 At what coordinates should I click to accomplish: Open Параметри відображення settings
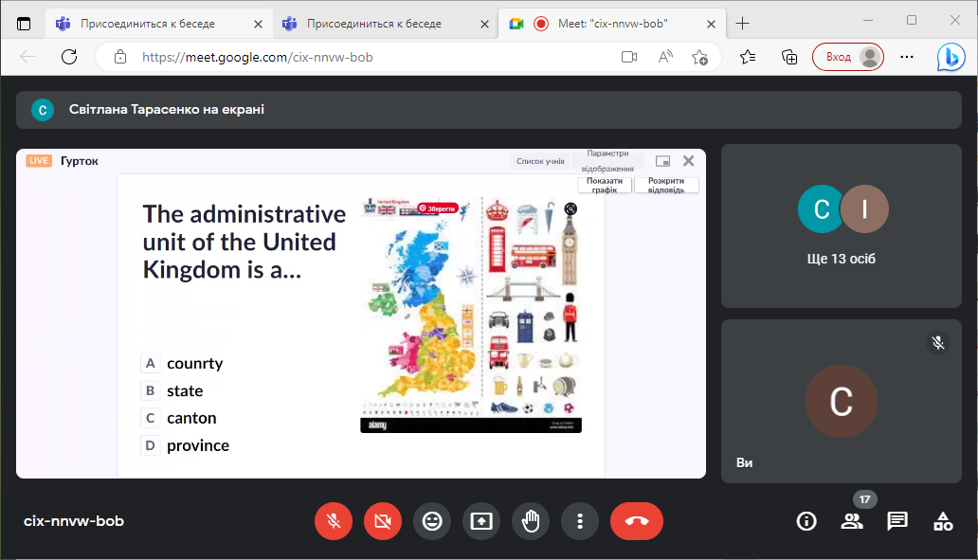pos(607,160)
